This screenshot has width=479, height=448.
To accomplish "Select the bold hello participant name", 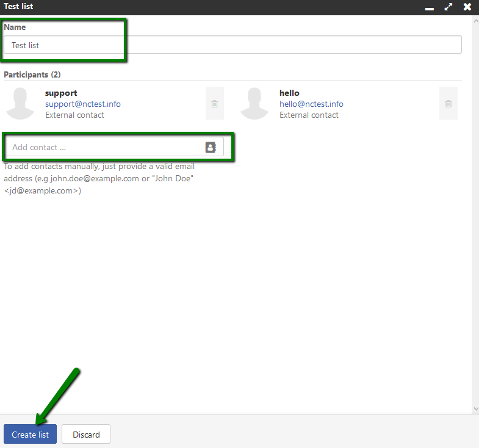I will [x=289, y=93].
